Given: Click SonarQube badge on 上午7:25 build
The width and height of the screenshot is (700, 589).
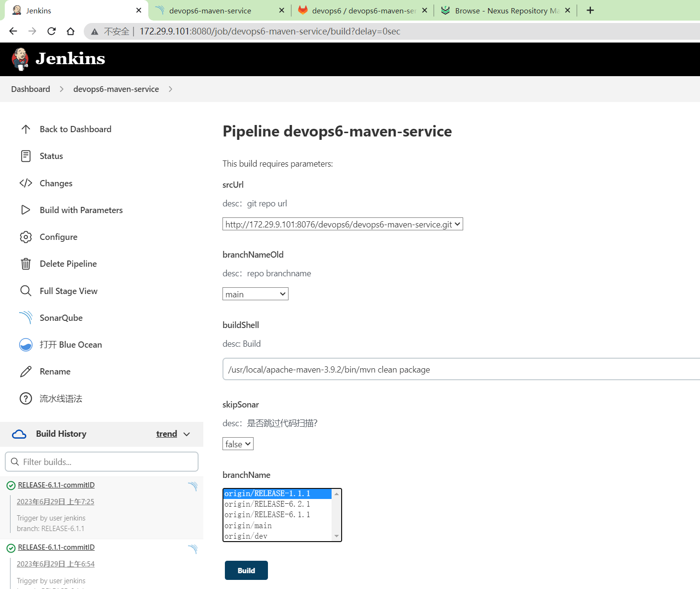Looking at the screenshot, I should [193, 487].
